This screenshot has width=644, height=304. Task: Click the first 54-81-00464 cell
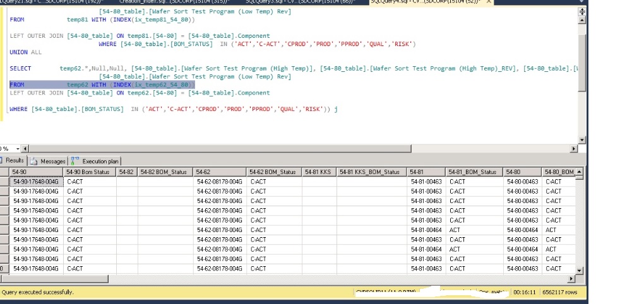(x=426, y=230)
